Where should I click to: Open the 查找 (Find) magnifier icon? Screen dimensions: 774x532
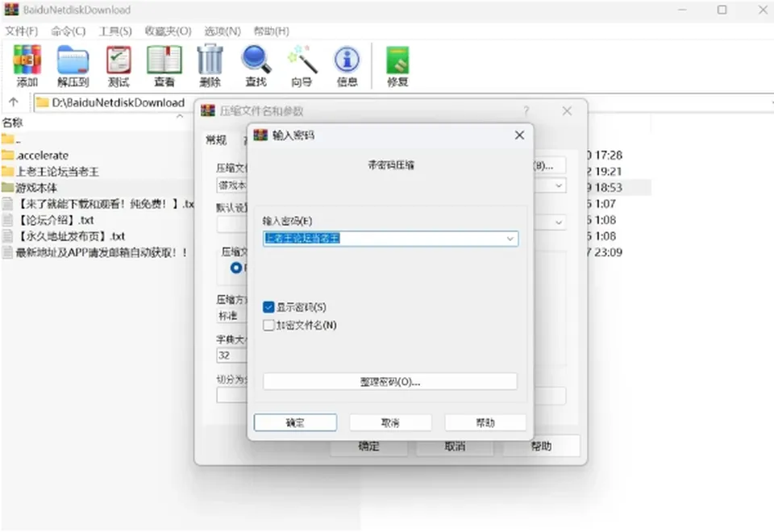coord(256,65)
